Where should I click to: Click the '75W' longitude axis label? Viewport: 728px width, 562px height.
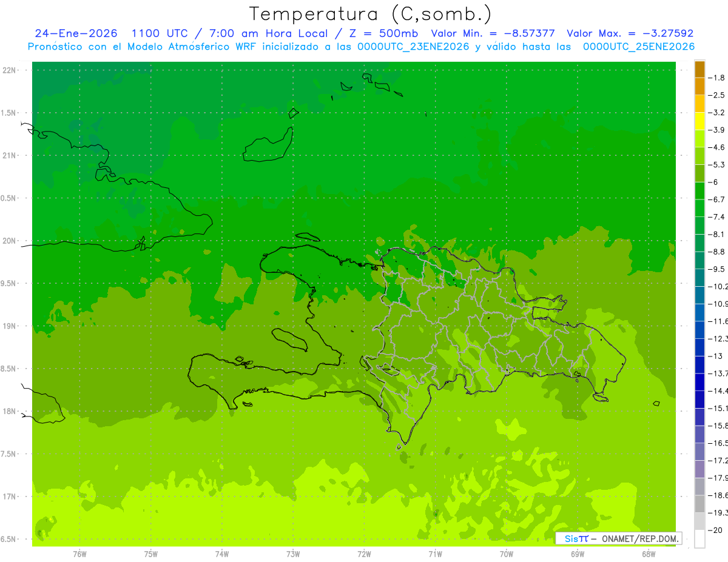coord(150,554)
